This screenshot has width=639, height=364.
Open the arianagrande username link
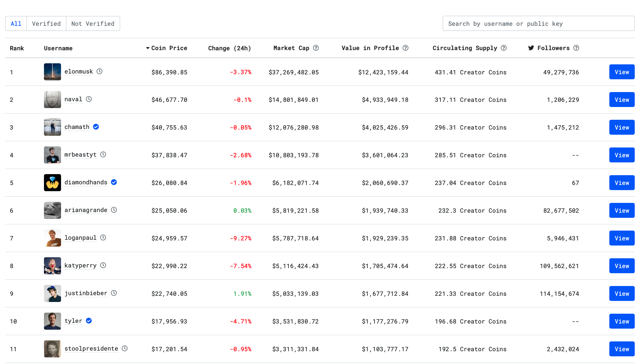[x=86, y=210]
